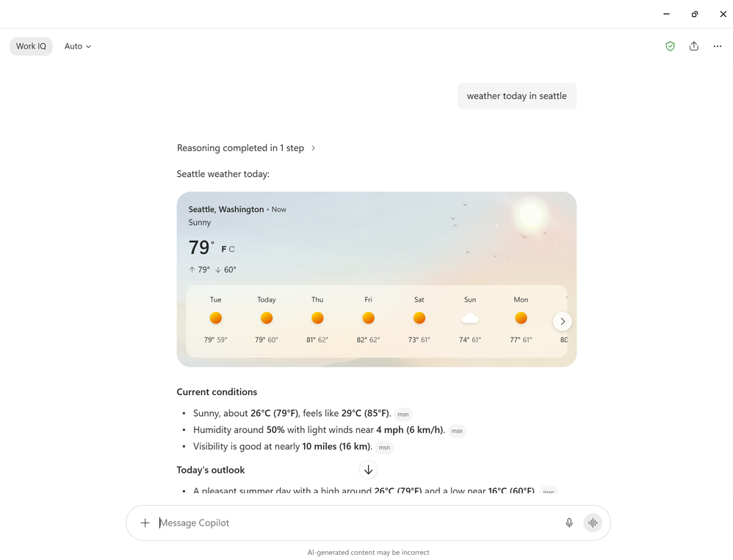Toggle the Work IQ pill

pyautogui.click(x=31, y=46)
